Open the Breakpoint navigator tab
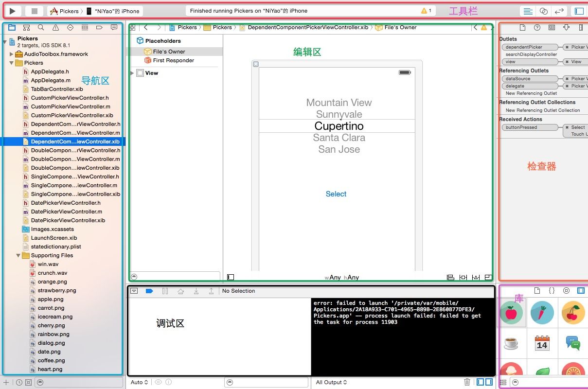The image size is (588, 389). 99,28
